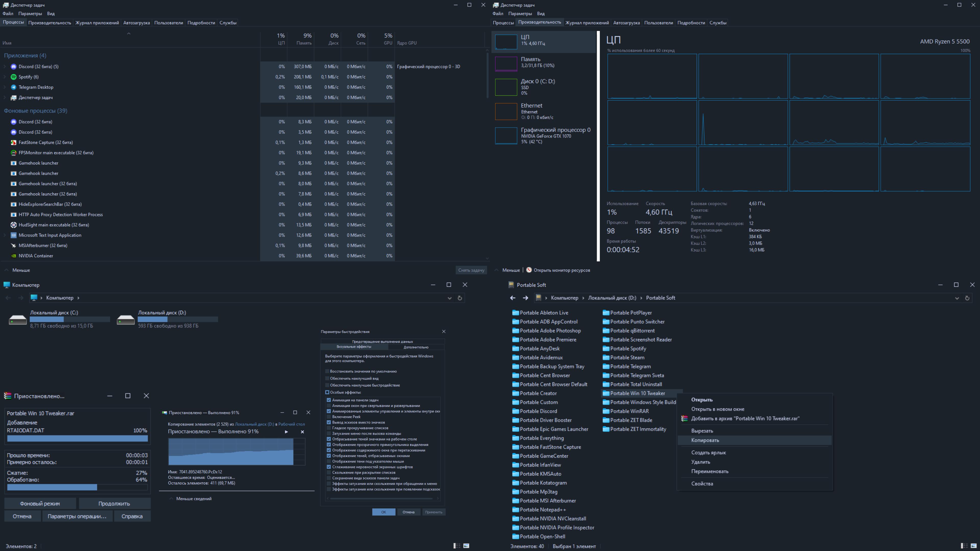
Task: Select Восстановить значения по умолчанию option
Action: 327,371
